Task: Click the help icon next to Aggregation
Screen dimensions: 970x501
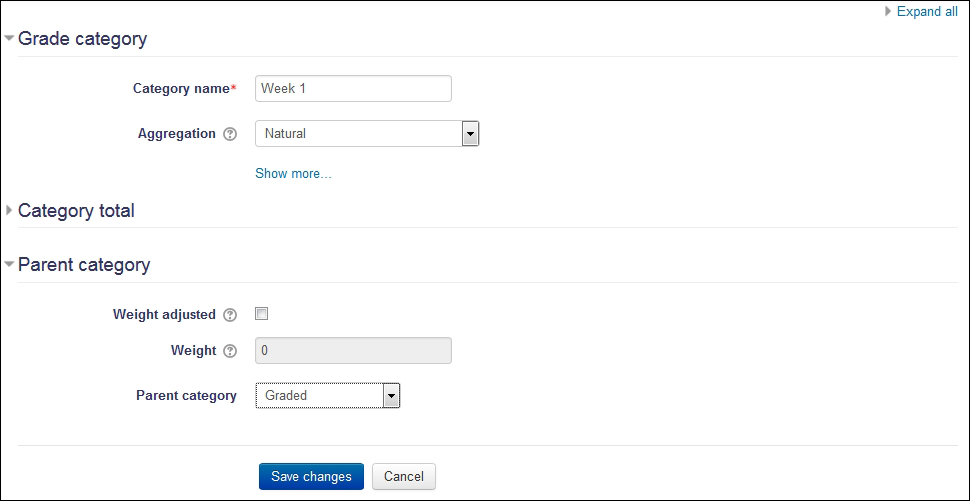Action: pyautogui.click(x=230, y=134)
